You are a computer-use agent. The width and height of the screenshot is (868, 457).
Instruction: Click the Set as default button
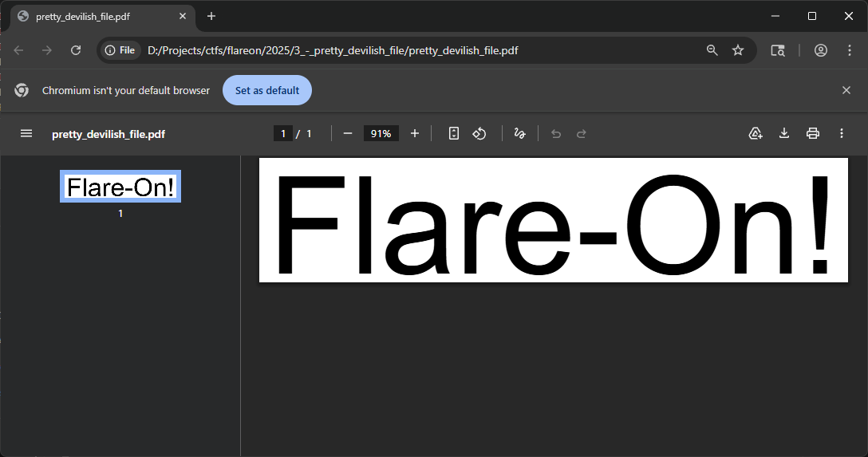pos(267,91)
